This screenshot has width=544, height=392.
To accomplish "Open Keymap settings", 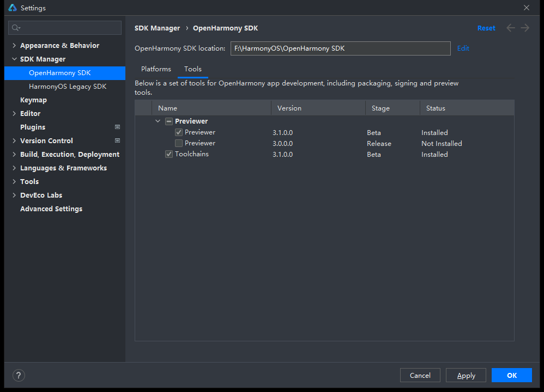I will (33, 100).
